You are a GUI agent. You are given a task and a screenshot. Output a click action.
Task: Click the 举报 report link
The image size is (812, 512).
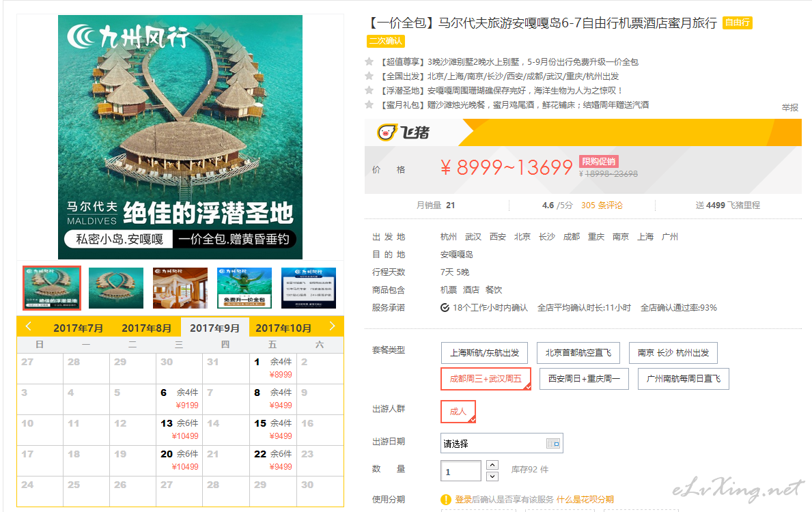[x=789, y=108]
